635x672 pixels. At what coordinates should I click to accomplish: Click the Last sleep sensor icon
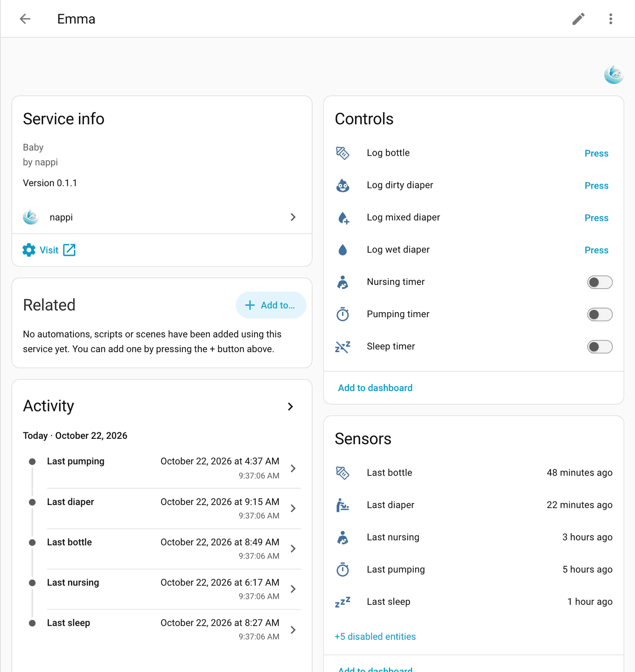(343, 602)
